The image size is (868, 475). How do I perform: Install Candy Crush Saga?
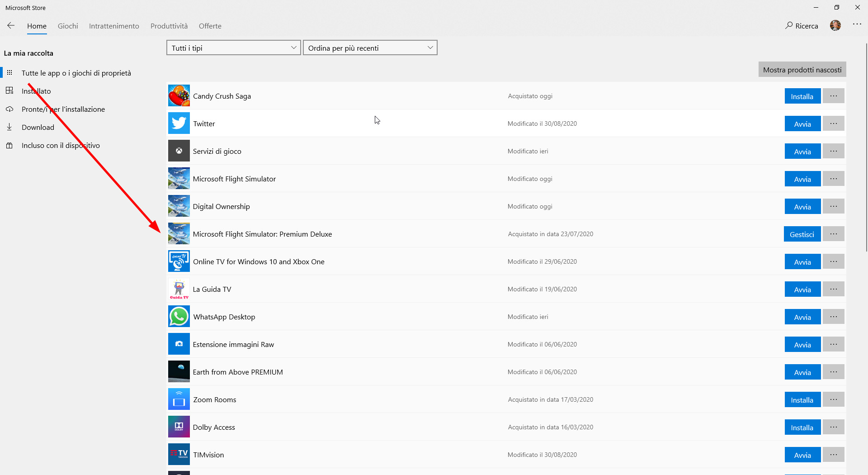pos(802,96)
